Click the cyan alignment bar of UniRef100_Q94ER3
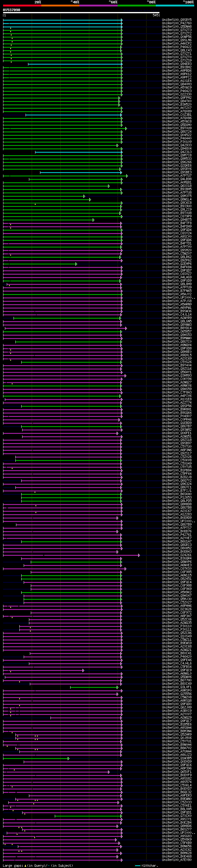 pyautogui.click(x=75, y=64)
